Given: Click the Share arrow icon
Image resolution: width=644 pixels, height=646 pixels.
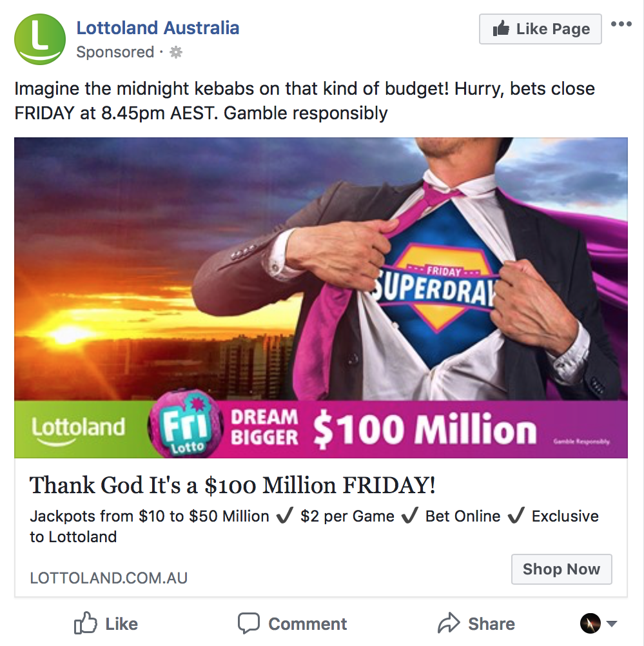Looking at the screenshot, I should [448, 623].
